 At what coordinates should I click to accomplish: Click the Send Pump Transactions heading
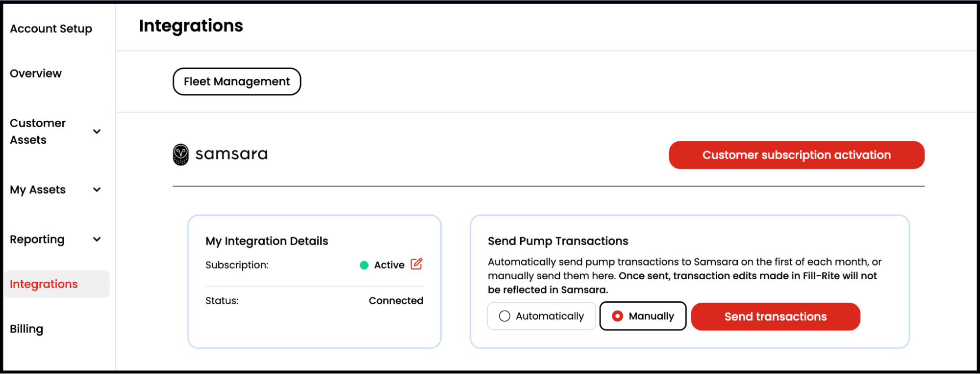click(558, 241)
